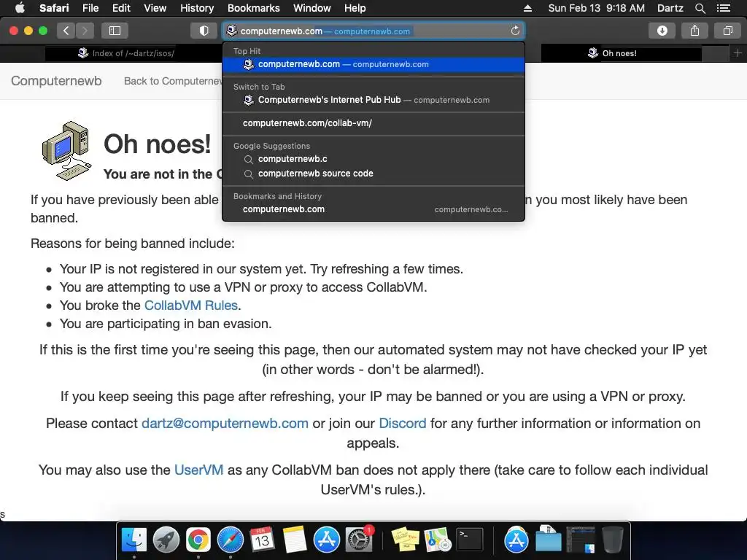Open Launchpad from the Dock
The width and height of the screenshot is (747, 560).
(166, 540)
